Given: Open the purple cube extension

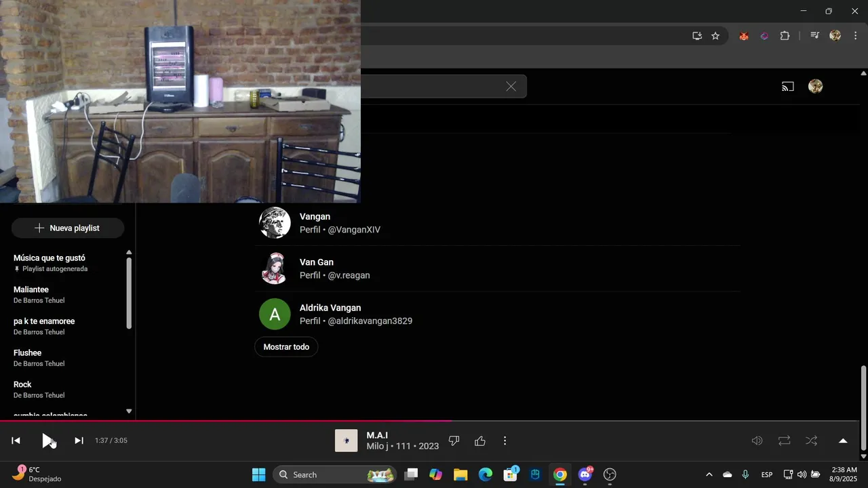Looking at the screenshot, I should point(764,36).
